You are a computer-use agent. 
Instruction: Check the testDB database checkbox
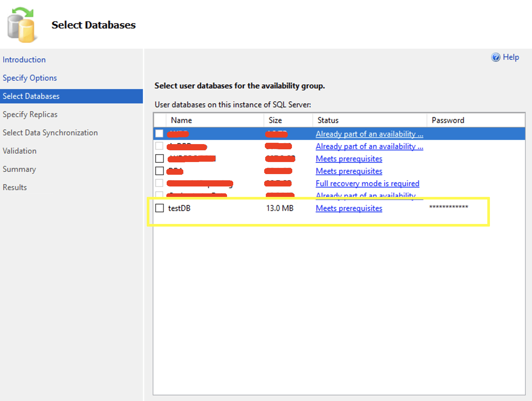point(160,208)
